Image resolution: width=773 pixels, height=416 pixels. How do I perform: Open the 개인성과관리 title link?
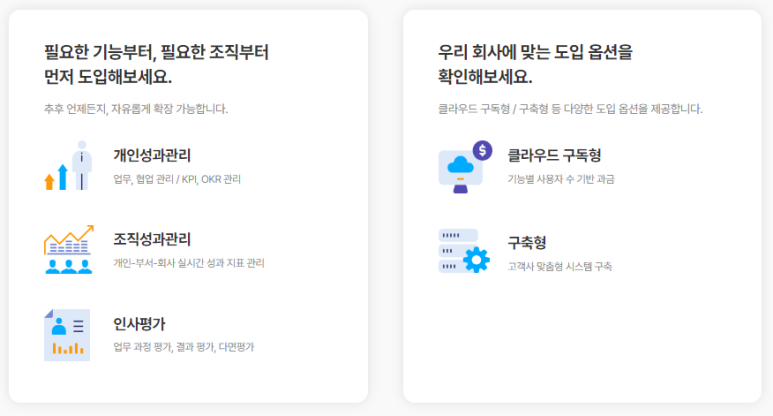coord(152,155)
